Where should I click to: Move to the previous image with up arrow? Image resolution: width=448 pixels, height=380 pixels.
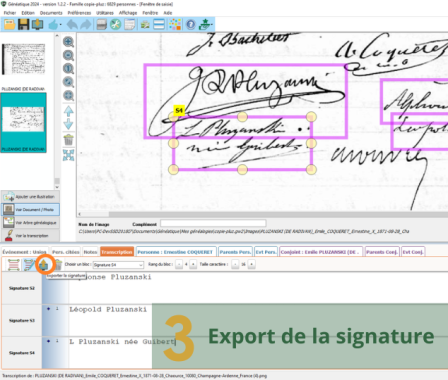[x=68, y=111]
